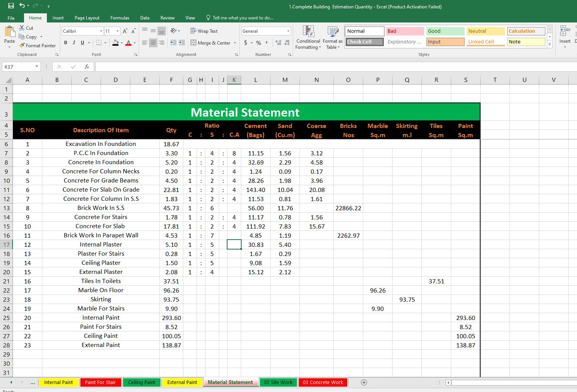Click the Insert Function fx icon
Screen dimensions: 577x392
87,67
